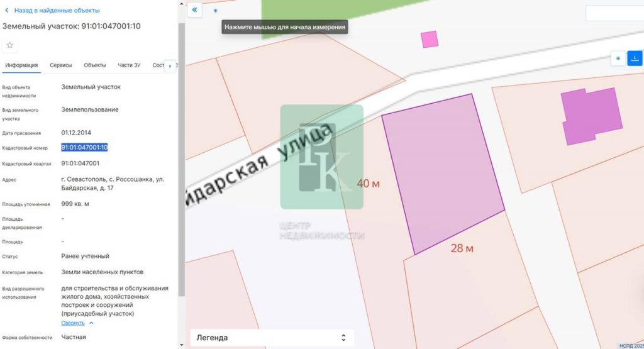Click the search field at top right

pyautogui.click(x=614, y=13)
